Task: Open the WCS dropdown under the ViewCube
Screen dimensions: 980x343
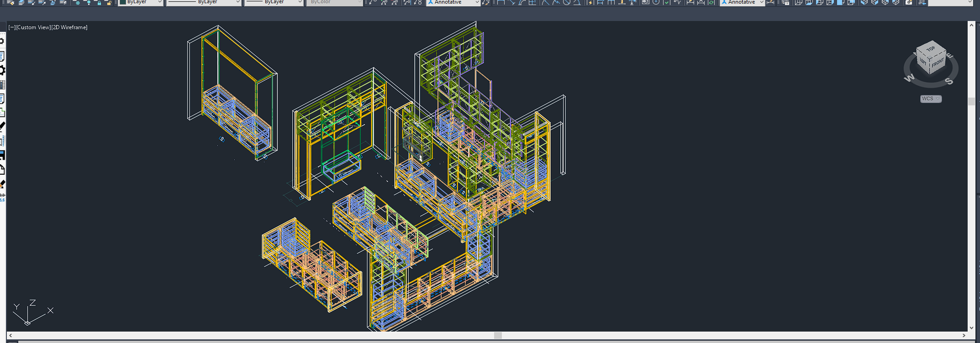Action: (x=931, y=99)
